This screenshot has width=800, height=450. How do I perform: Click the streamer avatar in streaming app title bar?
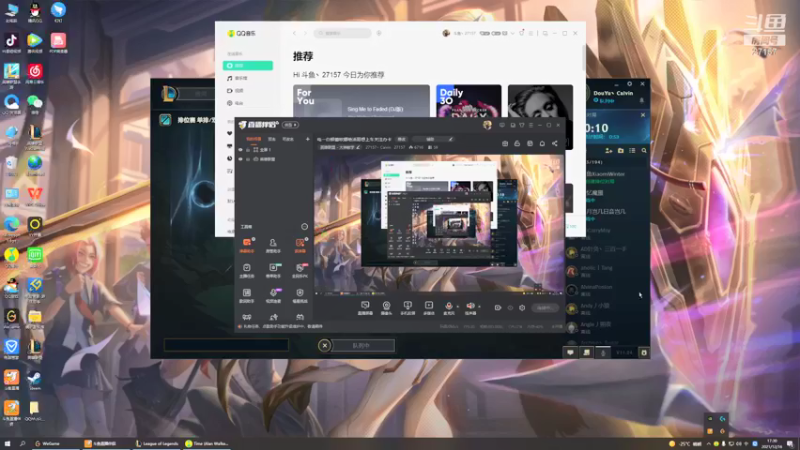coord(487,125)
